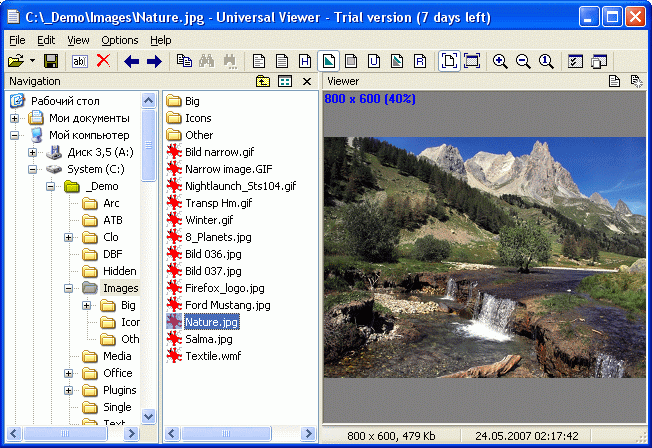Switch to Text view mode icon

click(x=259, y=61)
